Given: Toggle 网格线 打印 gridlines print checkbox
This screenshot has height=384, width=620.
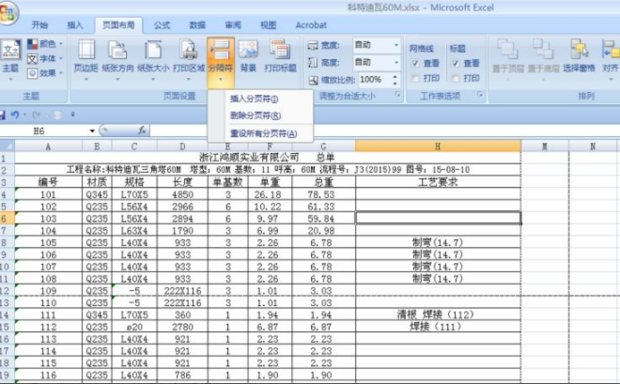Looking at the screenshot, I should click(x=415, y=78).
